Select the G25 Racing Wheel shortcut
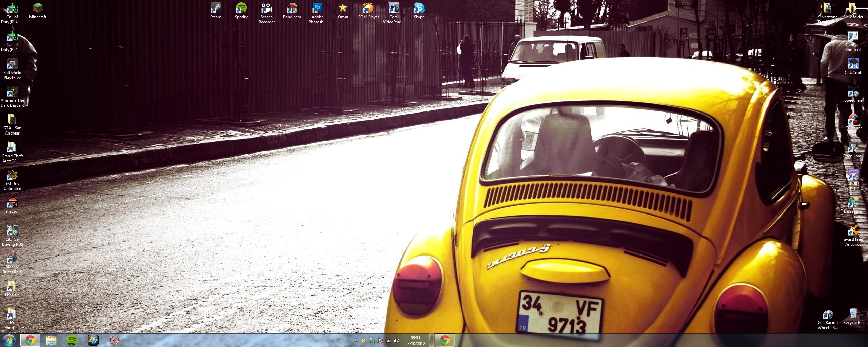Viewport: 868px width, 347px height. (x=828, y=319)
